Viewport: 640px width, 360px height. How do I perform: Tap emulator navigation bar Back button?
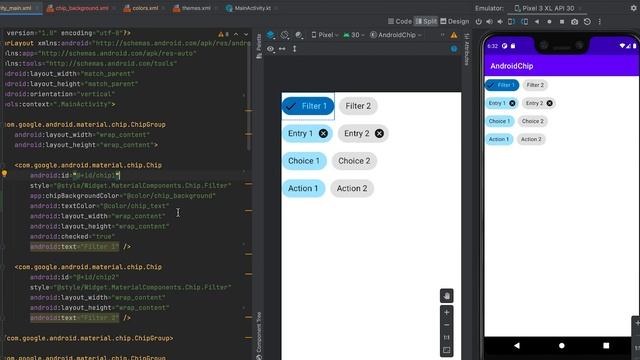[x=517, y=346]
